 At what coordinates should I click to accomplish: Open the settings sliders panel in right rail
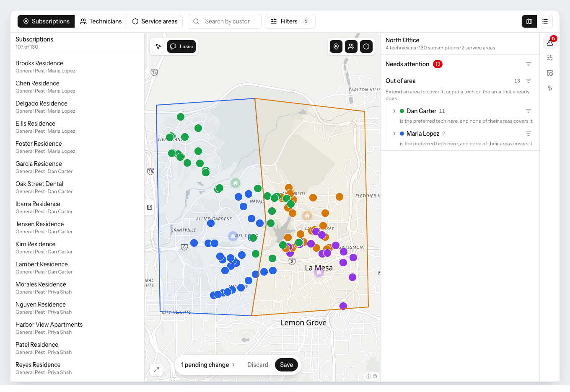click(x=550, y=58)
